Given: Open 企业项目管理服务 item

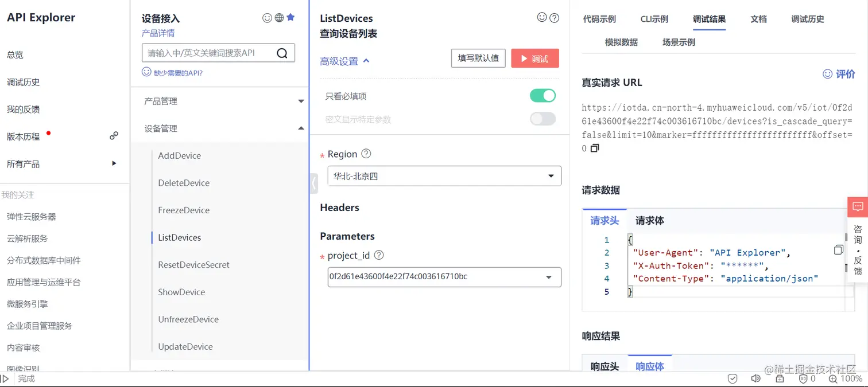Looking at the screenshot, I should 40,326.
